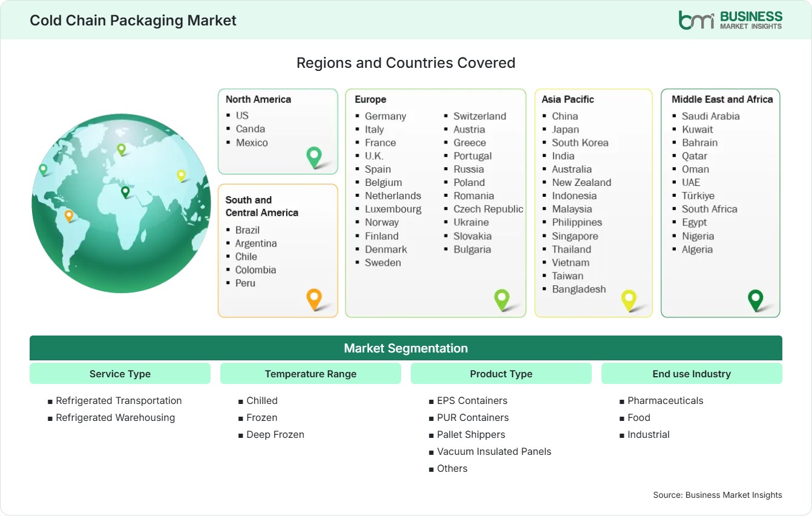Click Switzerland in Europe list
812x516 pixels.
click(x=480, y=116)
